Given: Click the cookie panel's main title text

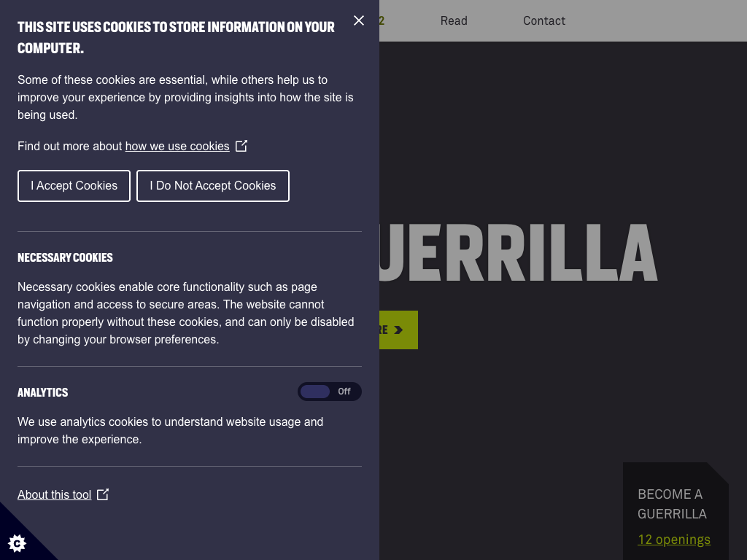Looking at the screenshot, I should click(x=176, y=37).
